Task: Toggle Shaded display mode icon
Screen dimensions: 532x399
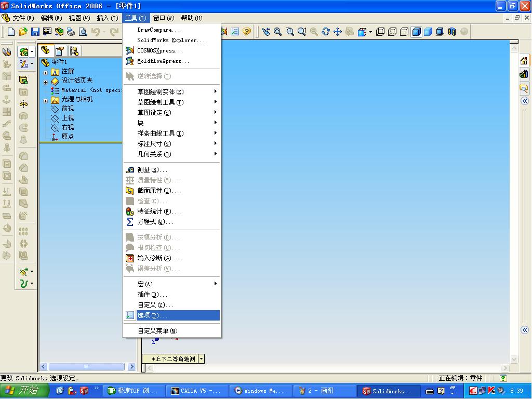Action: coord(428,32)
